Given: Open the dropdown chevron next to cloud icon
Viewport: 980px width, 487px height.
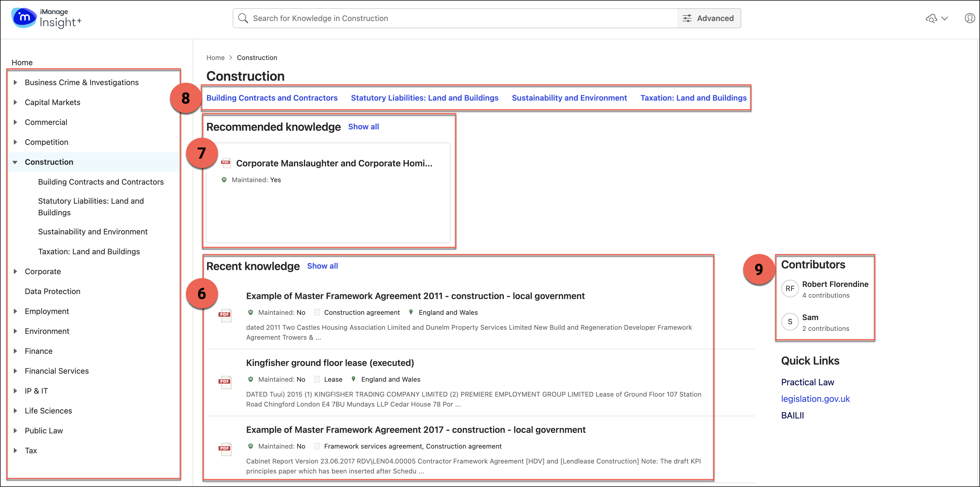Looking at the screenshot, I should (x=945, y=18).
